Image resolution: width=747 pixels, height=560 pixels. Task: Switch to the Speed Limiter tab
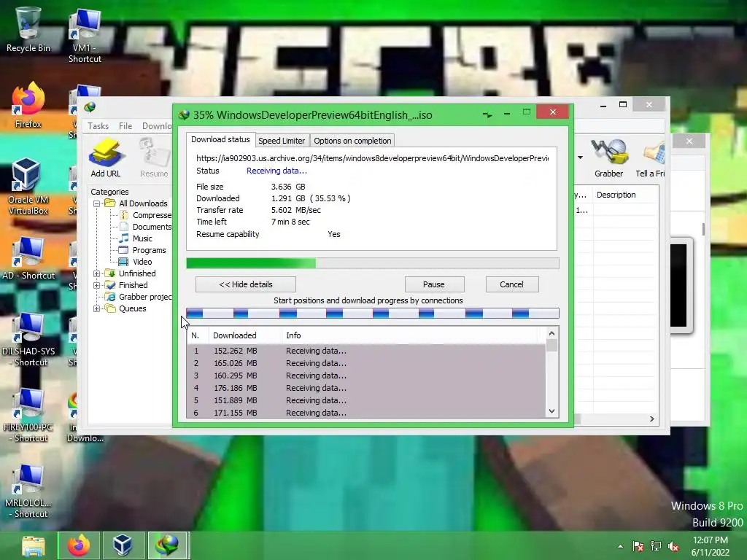pos(282,141)
